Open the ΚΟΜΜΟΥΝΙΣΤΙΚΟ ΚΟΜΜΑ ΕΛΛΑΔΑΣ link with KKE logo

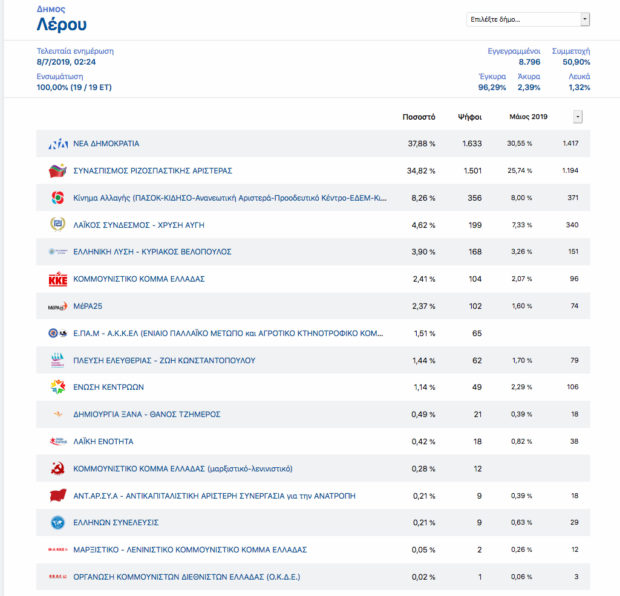point(139,279)
